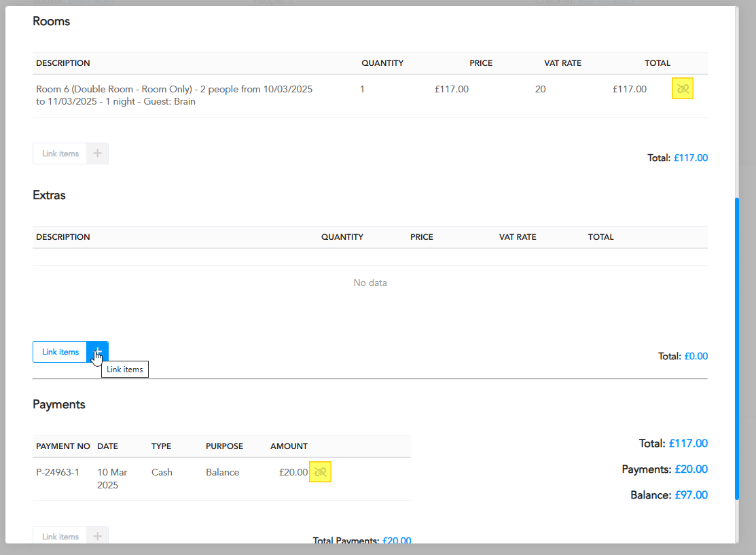Click the Rooms section heading
Image resolution: width=756 pixels, height=555 pixels.
point(51,21)
